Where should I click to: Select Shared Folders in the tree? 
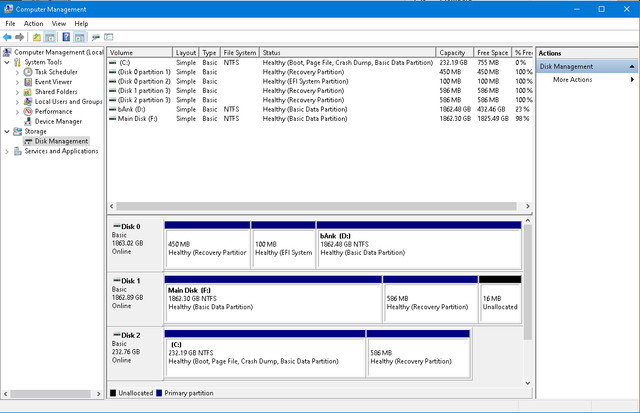coord(56,91)
